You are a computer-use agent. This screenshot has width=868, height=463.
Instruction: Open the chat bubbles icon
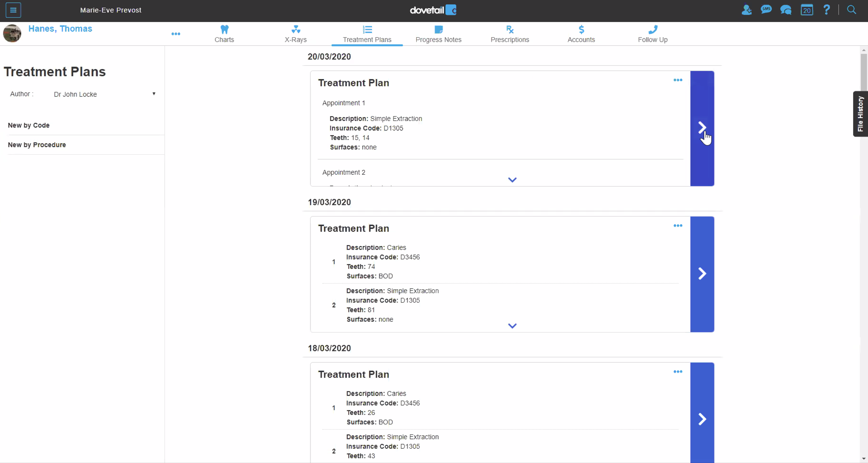click(x=786, y=10)
